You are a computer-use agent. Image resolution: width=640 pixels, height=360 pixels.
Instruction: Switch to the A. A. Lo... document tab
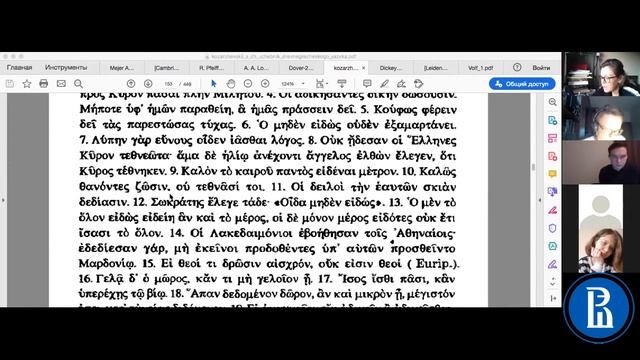(256, 68)
